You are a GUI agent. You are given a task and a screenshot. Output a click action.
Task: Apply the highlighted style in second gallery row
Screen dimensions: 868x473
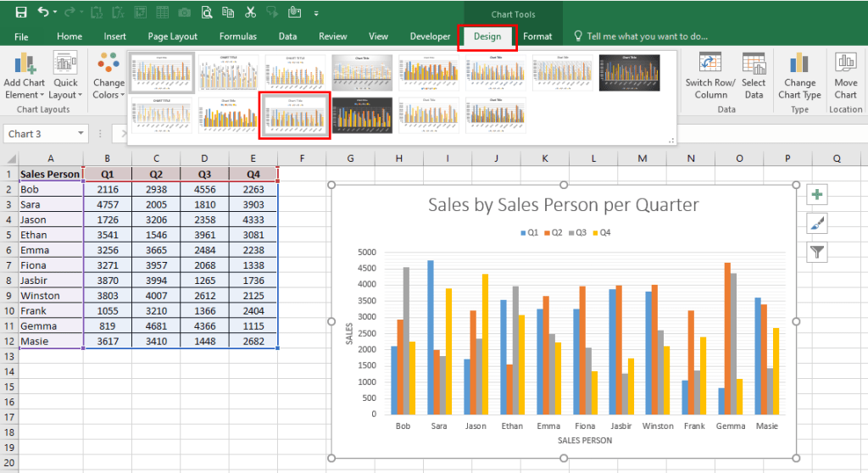pos(295,116)
